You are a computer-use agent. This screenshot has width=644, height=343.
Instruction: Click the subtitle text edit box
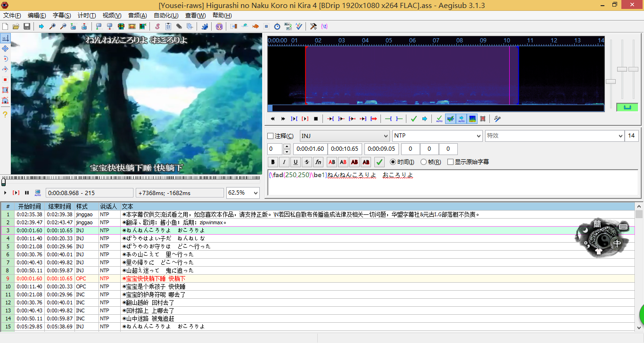point(453,183)
